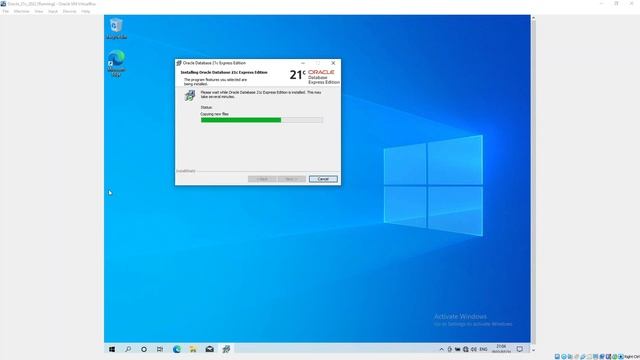
Task: Open File Explorer from taskbar
Action: (193, 349)
